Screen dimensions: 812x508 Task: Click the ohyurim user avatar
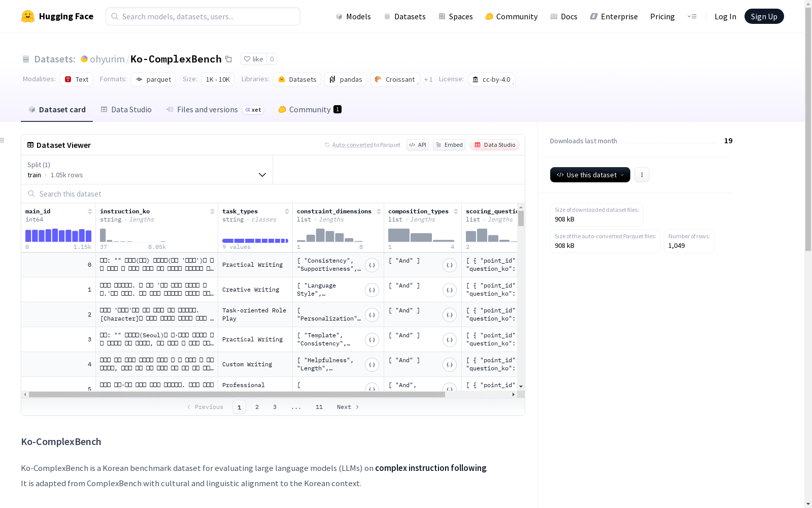(84, 59)
